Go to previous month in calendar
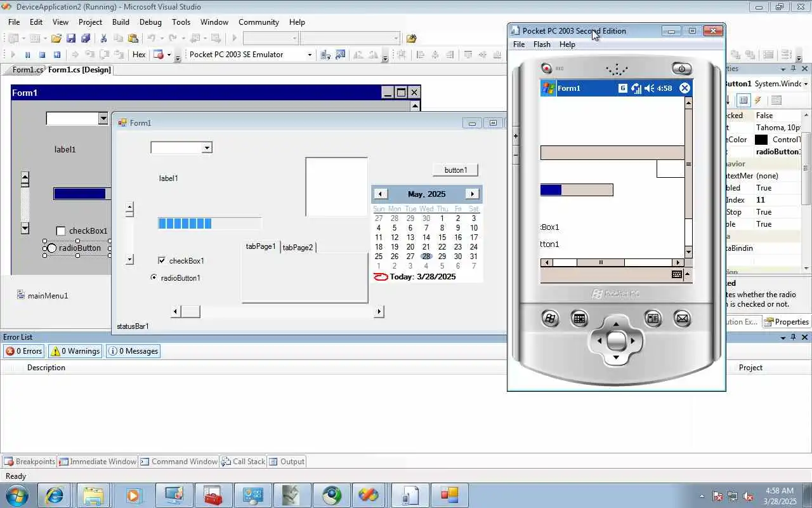812x508 pixels. pos(380,194)
